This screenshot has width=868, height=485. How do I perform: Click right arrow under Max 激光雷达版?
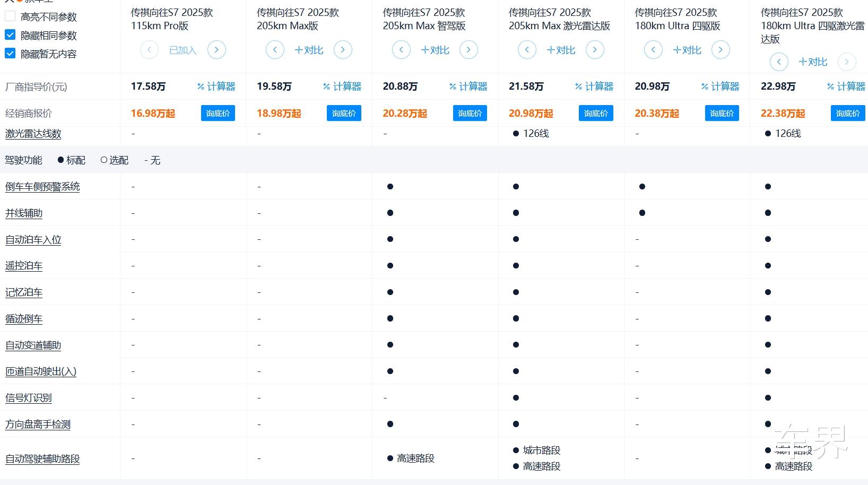(x=595, y=50)
